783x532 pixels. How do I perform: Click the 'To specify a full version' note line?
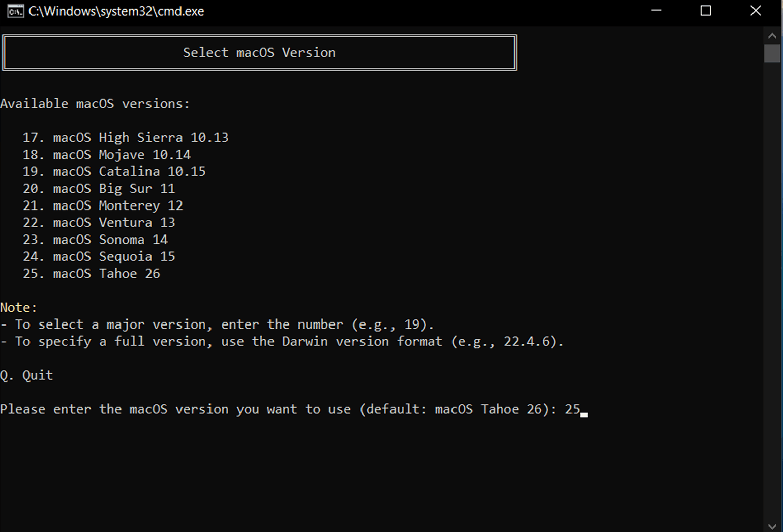(282, 341)
